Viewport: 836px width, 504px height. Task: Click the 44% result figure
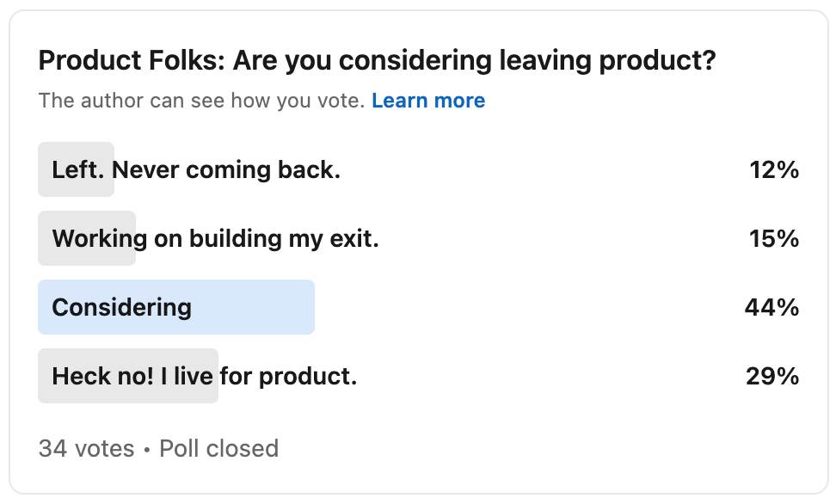pyautogui.click(x=771, y=307)
